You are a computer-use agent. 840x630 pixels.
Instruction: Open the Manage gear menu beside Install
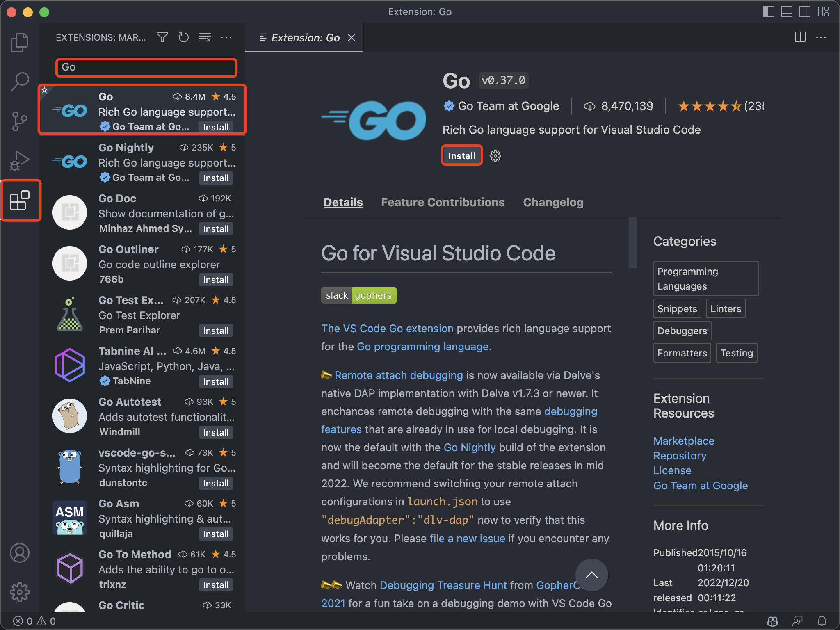(x=495, y=155)
